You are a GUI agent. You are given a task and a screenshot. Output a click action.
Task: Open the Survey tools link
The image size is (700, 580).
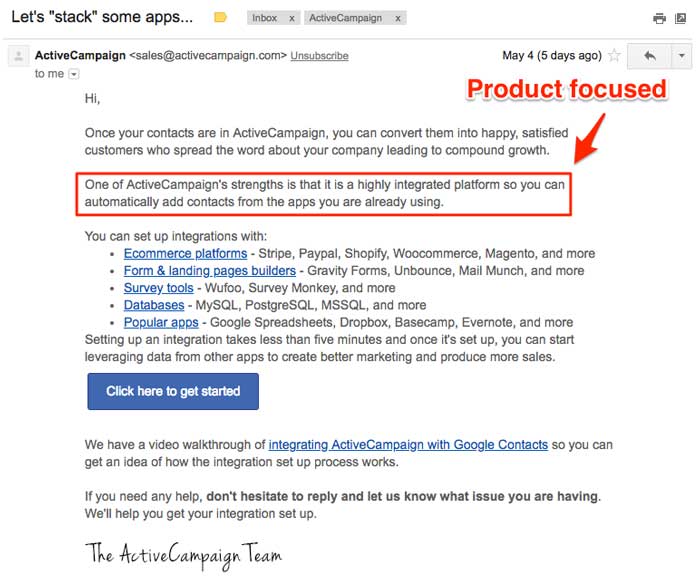pyautogui.click(x=158, y=288)
